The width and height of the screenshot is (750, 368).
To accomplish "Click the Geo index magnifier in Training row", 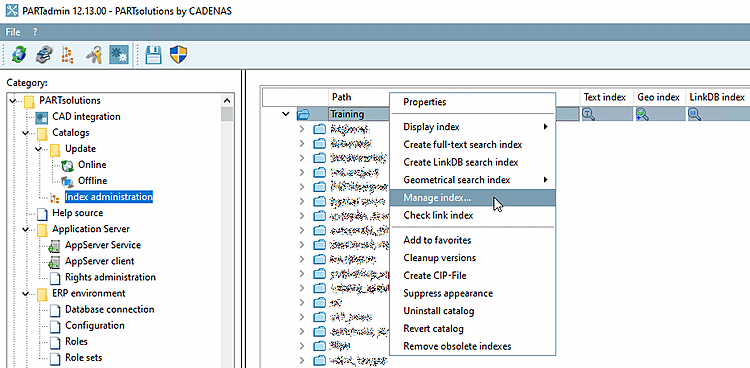I will [x=642, y=114].
